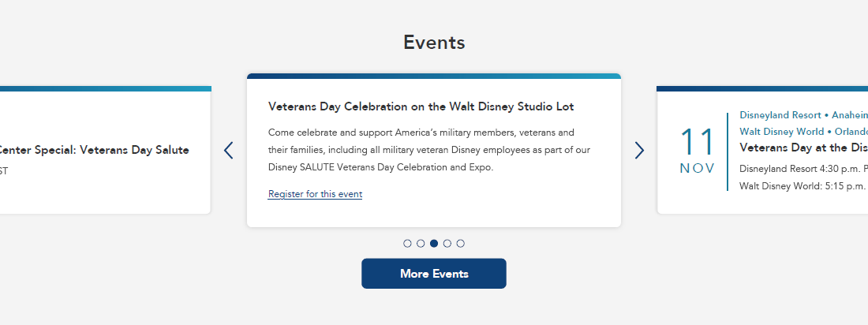This screenshot has width=868, height=325.
Task: Click the Disneyland Resort 4:30 p.m. time text
Action: pos(803,168)
